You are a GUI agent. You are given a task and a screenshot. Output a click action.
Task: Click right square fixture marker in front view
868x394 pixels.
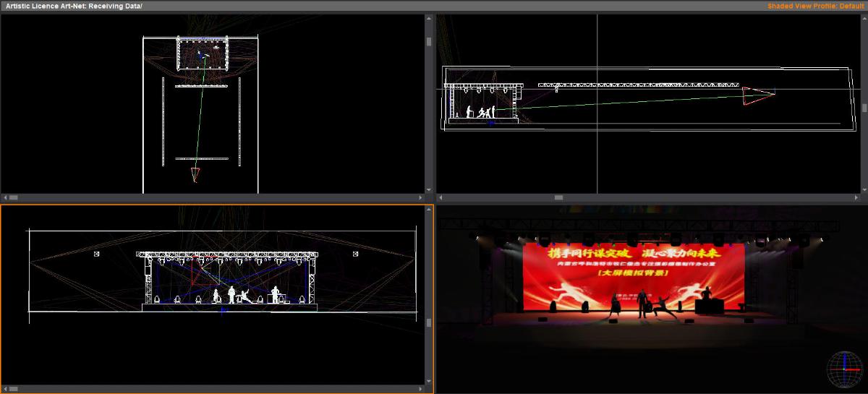pos(356,254)
